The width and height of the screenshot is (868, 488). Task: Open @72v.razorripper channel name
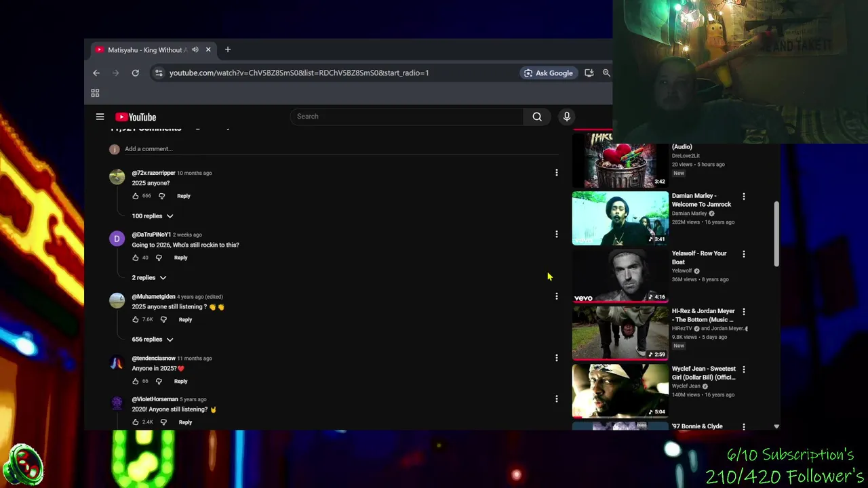click(x=153, y=173)
